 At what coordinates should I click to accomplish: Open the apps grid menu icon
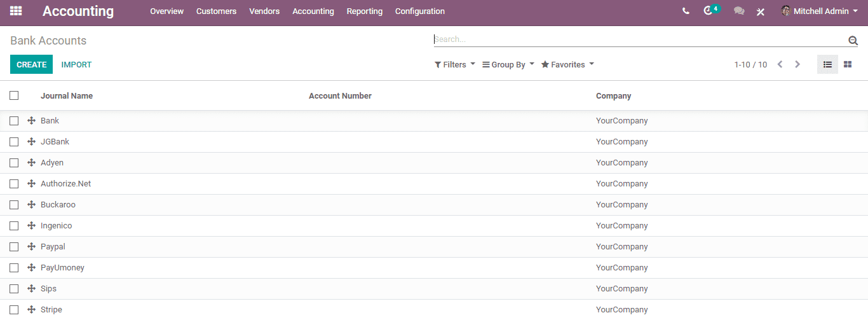[16, 11]
